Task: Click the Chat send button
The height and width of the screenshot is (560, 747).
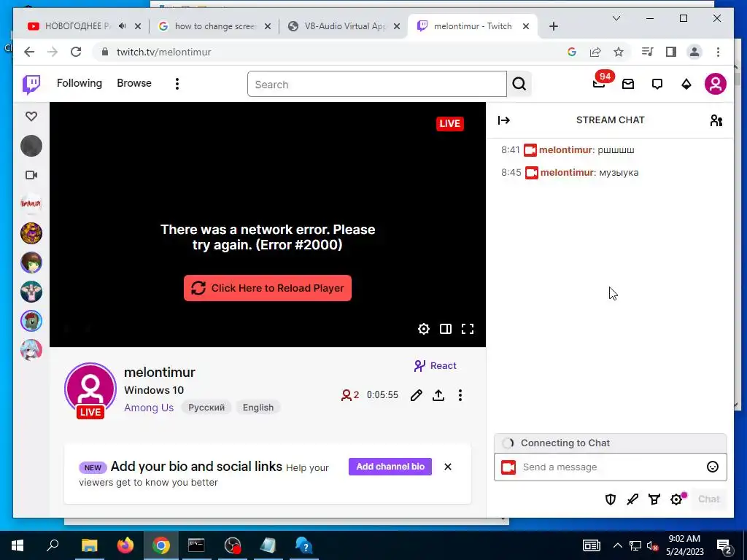Action: (x=708, y=499)
